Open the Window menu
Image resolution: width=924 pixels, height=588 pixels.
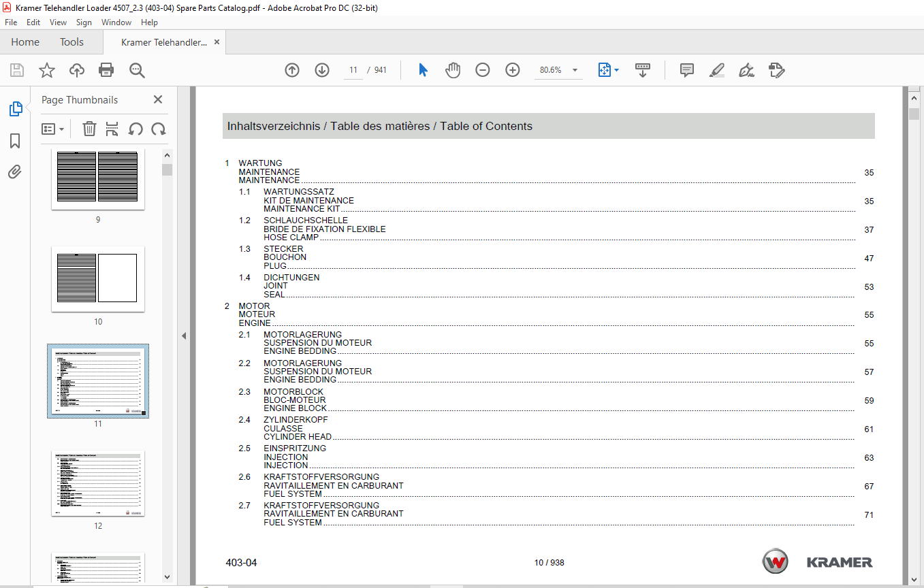116,22
